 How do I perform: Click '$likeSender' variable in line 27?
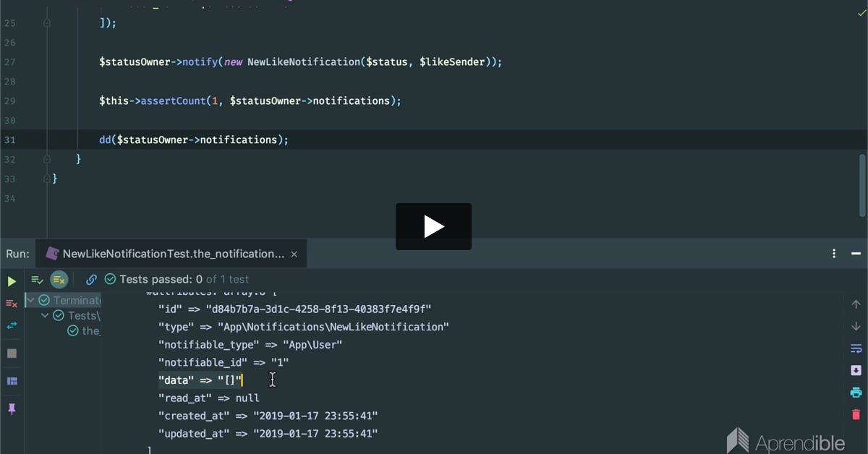(x=452, y=62)
